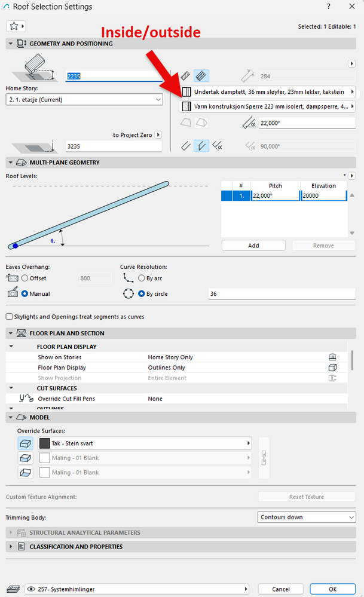364x597 pixels.
Task: Click the Floor Plan Display cube icon
Action: [x=332, y=368]
